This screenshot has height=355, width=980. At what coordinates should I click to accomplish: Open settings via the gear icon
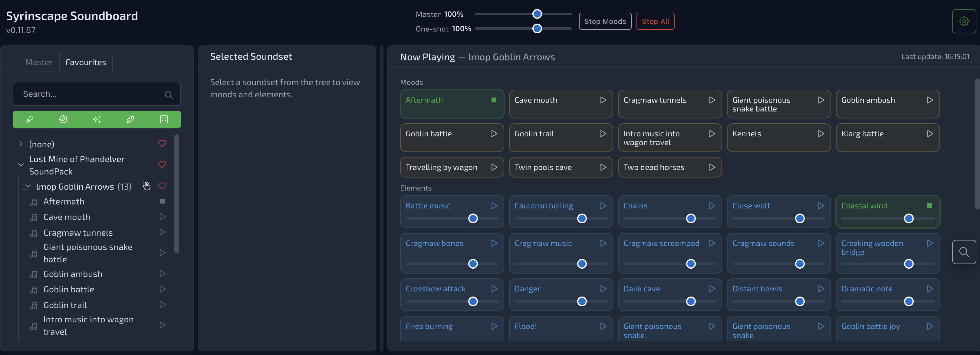(x=964, y=21)
